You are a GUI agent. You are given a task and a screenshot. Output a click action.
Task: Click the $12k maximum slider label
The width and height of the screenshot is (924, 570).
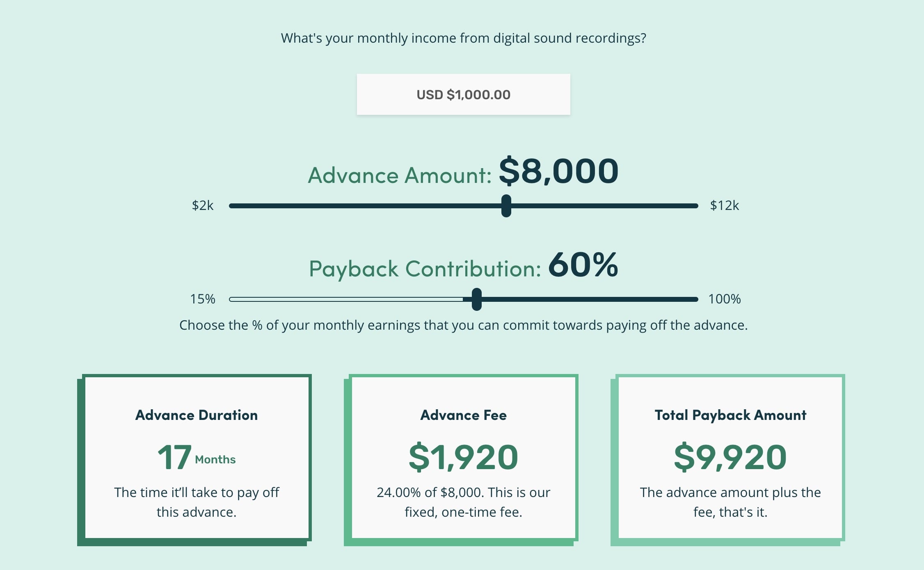coord(724,205)
